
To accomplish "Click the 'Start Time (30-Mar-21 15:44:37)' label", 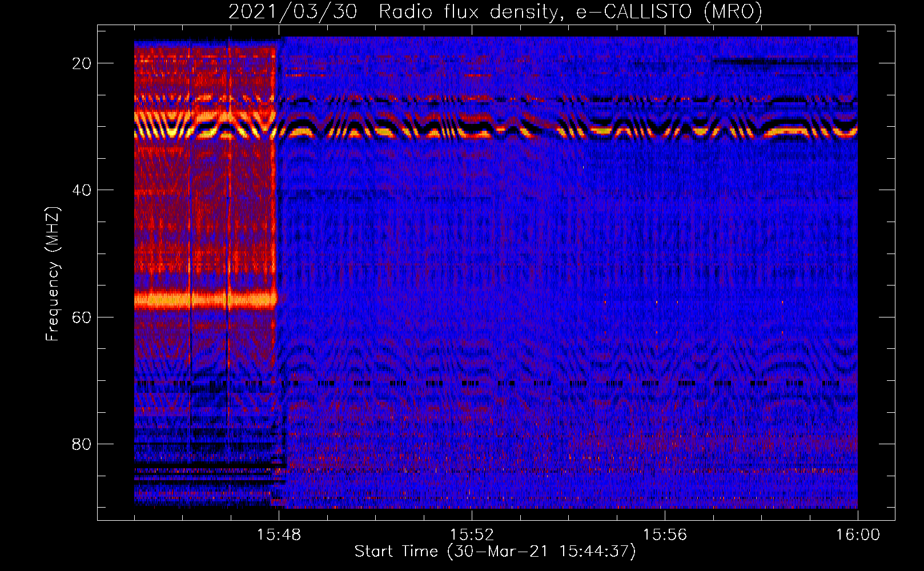I will pos(495,552).
